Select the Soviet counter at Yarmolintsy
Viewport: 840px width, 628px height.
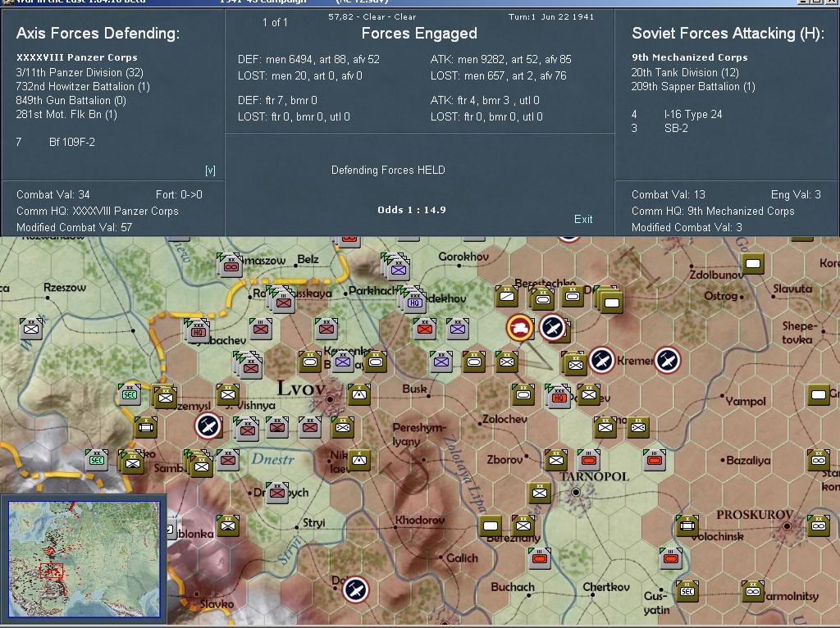[x=753, y=591]
